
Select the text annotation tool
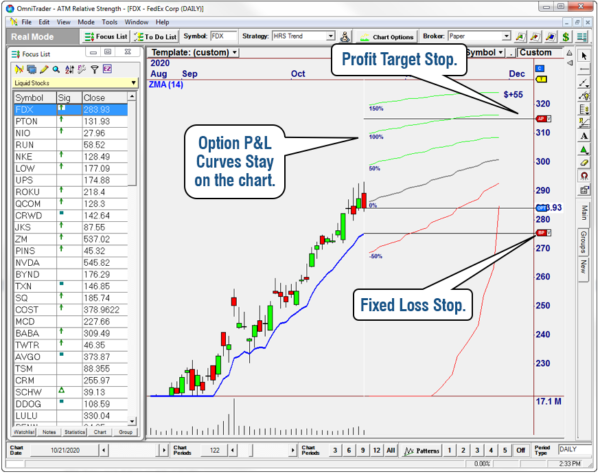point(584,134)
